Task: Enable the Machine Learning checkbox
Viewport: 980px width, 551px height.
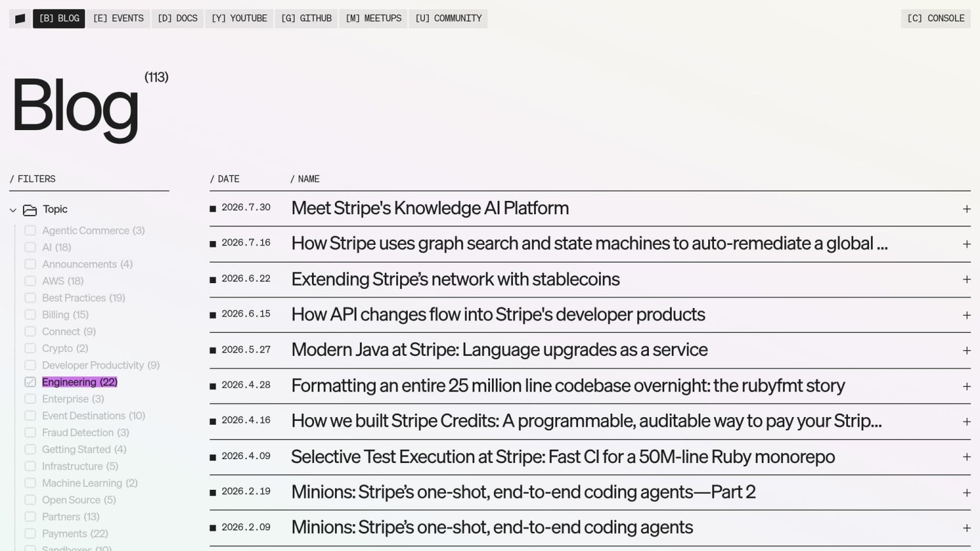Action: point(30,483)
